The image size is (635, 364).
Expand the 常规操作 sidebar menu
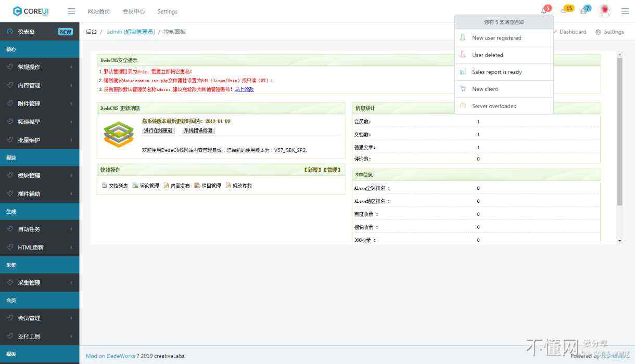40,67
